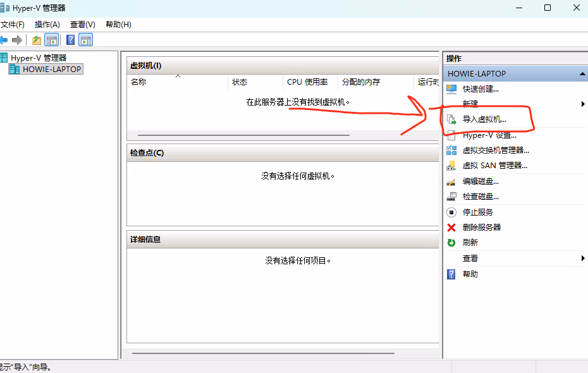
Task: Click the Up one level folder icon
Action: [x=37, y=40]
